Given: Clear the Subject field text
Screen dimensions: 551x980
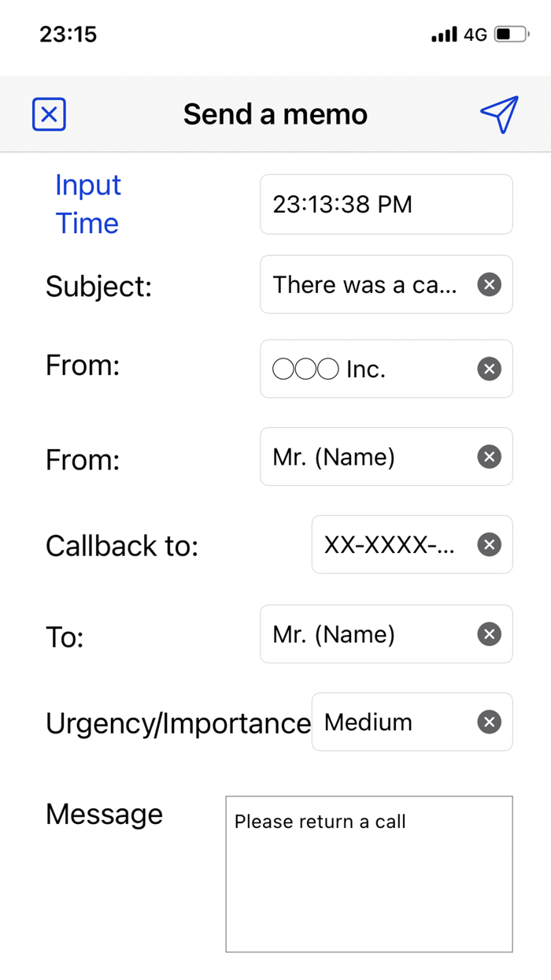Looking at the screenshot, I should click(489, 284).
